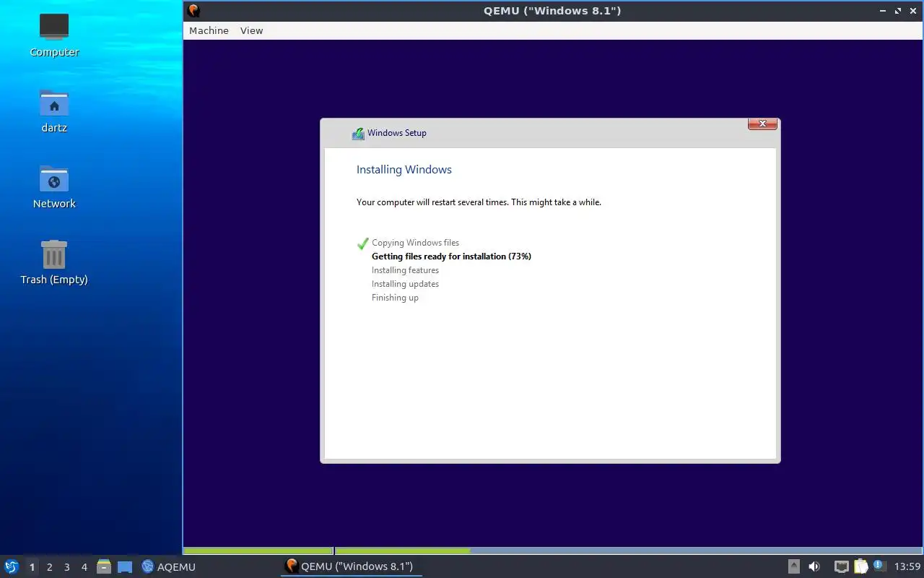Click the 'Finishing up' step
The width and height of the screenshot is (924, 578).
(395, 298)
